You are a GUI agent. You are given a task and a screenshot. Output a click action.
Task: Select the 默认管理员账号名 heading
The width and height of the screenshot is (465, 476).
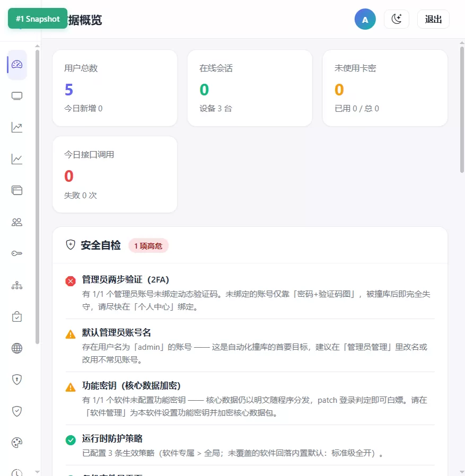click(x=116, y=332)
